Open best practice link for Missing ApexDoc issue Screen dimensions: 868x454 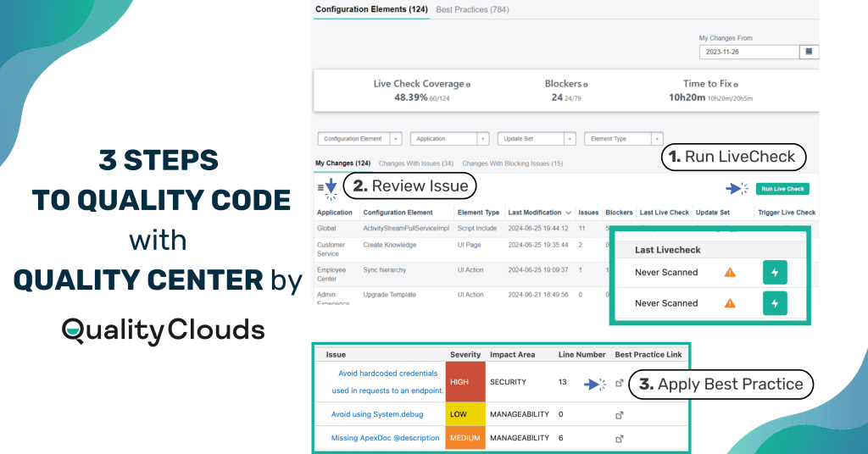(x=620, y=439)
